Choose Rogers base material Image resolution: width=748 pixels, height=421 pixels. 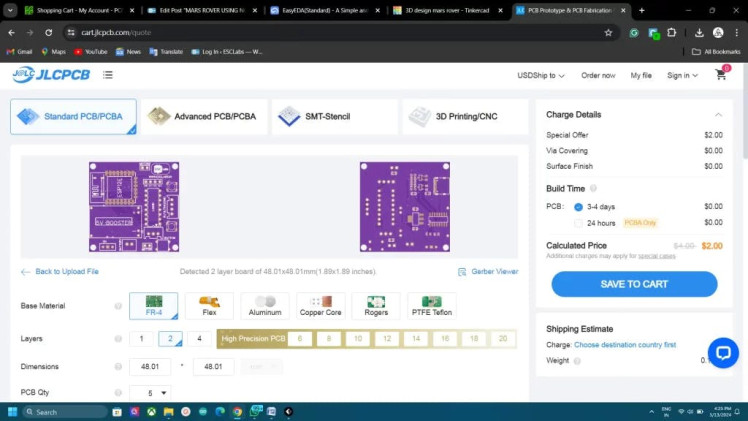pos(376,306)
